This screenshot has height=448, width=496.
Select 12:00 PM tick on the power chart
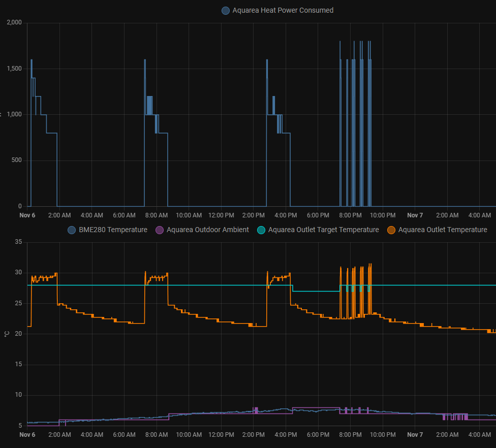coord(221,215)
